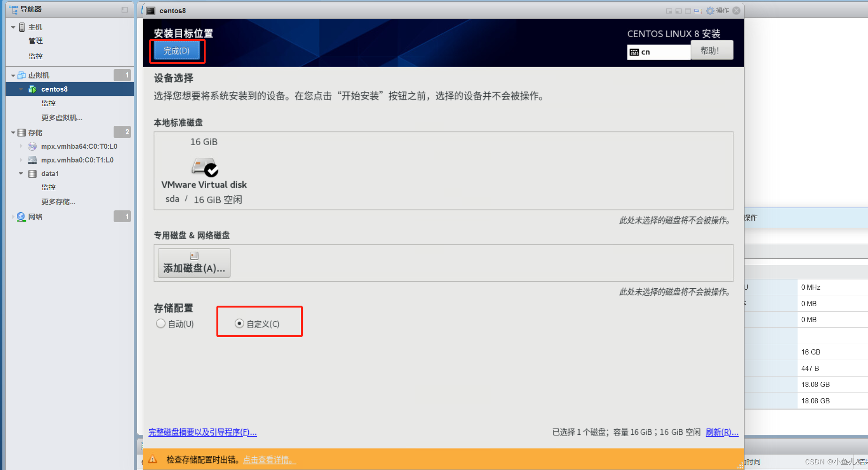The height and width of the screenshot is (470, 868).
Task: Click the keyboard icon in the cn layout box
Action: point(634,52)
